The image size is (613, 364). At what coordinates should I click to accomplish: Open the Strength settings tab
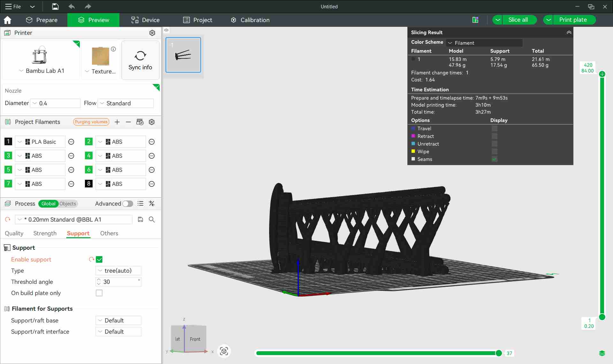pyautogui.click(x=45, y=233)
